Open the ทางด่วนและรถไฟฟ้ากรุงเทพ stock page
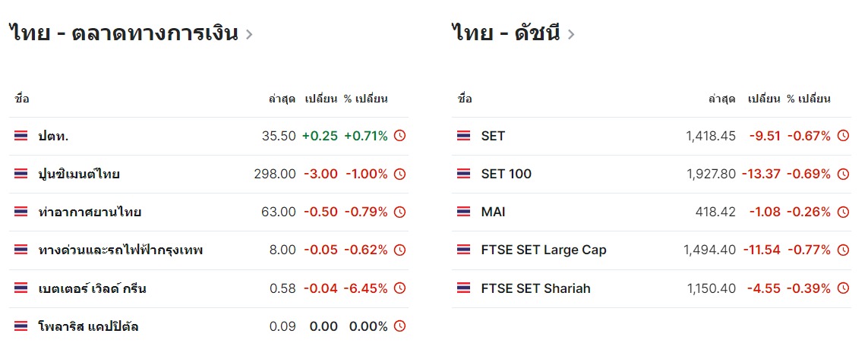This screenshot has height=343, width=868. (x=121, y=250)
